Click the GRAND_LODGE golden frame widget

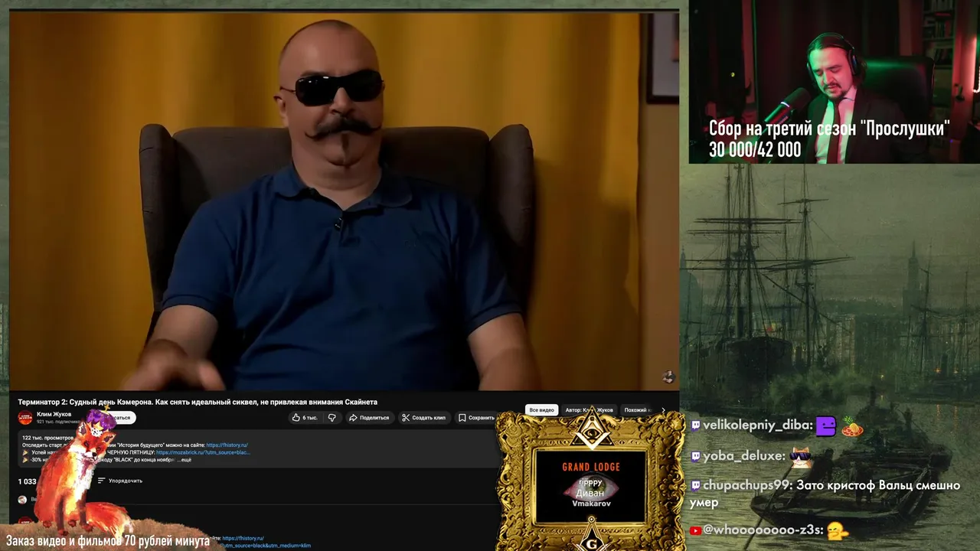(590, 482)
